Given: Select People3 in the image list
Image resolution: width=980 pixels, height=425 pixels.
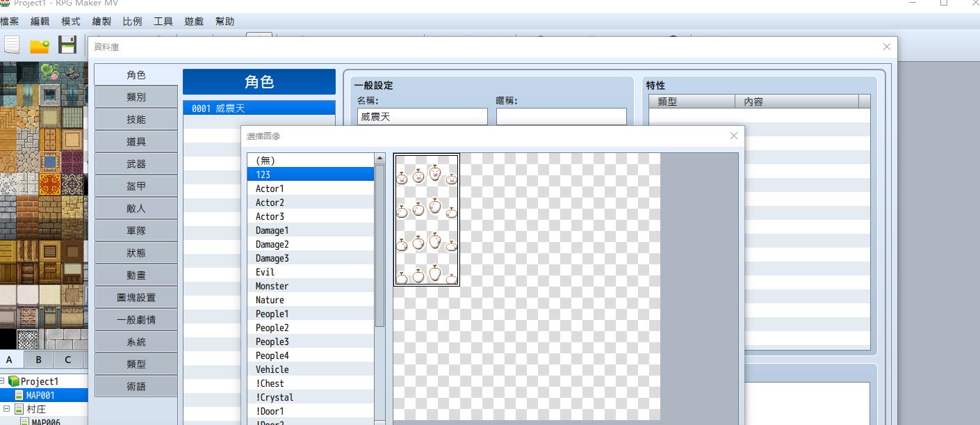Looking at the screenshot, I should point(311,342).
